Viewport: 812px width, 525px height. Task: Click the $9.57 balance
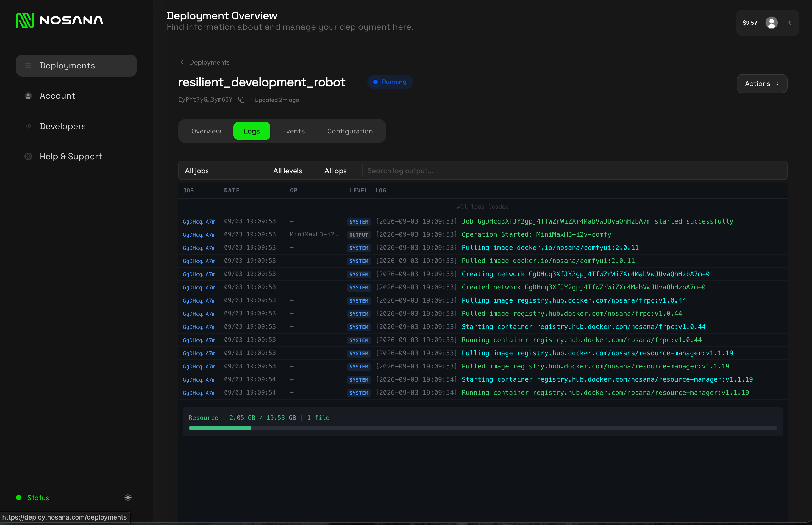[750, 23]
